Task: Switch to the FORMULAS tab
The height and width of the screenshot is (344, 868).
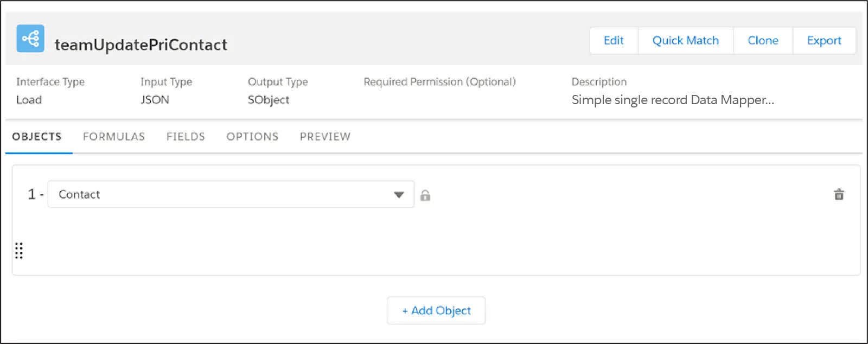Action: tap(114, 137)
